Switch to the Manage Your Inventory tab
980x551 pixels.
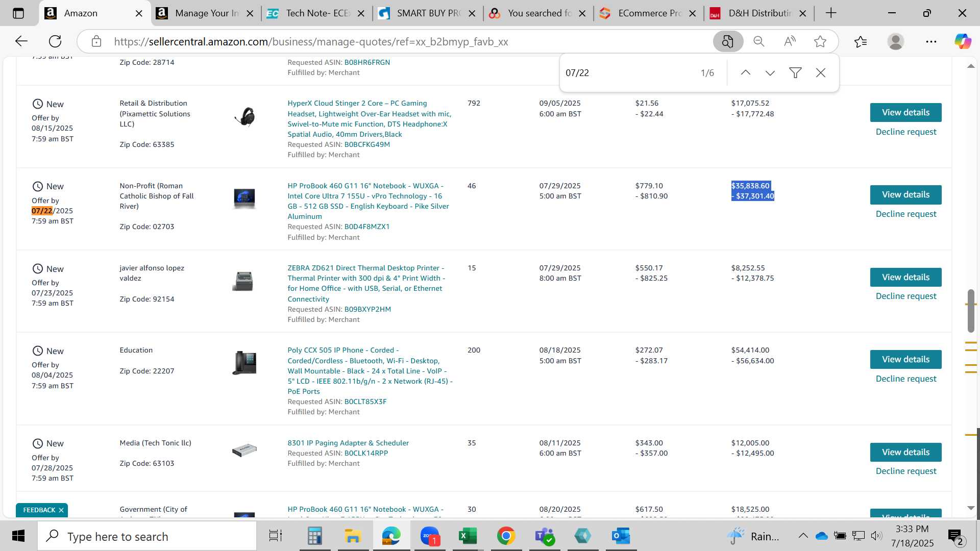coord(206,13)
